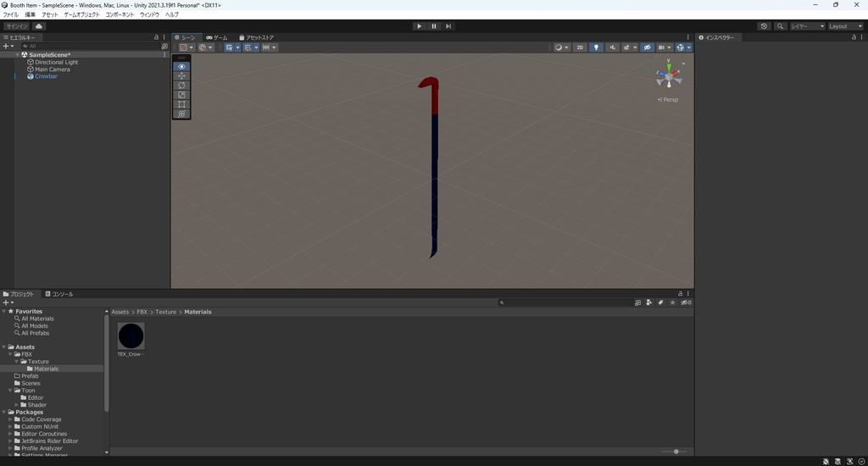Open the Prefab folder in Project tree

point(30,376)
